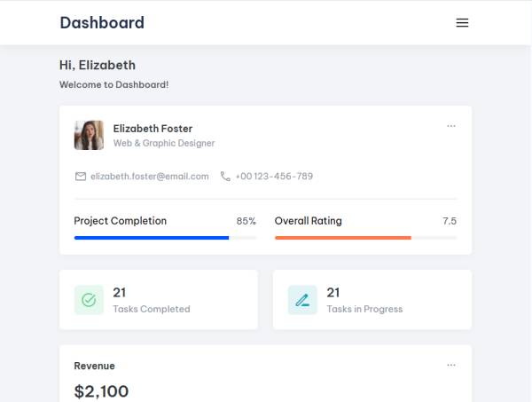Click the phone icon
The width and height of the screenshot is (532, 402).
225,177
